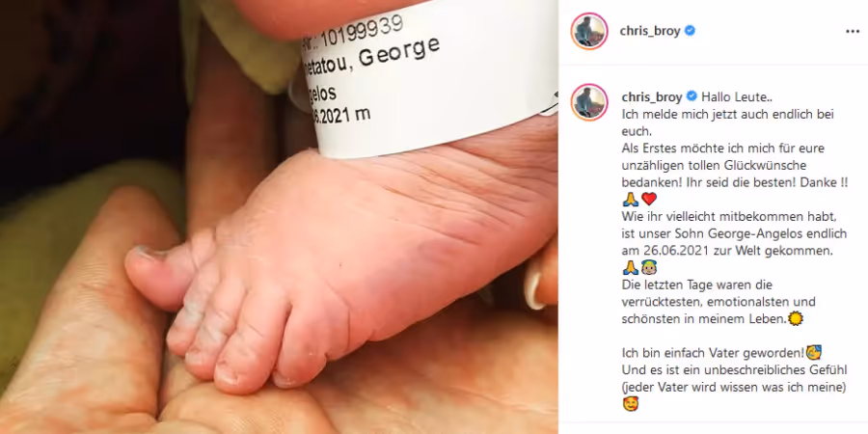
Task: Click the sun emoji after "meinem Leben."
Action: coord(795,319)
